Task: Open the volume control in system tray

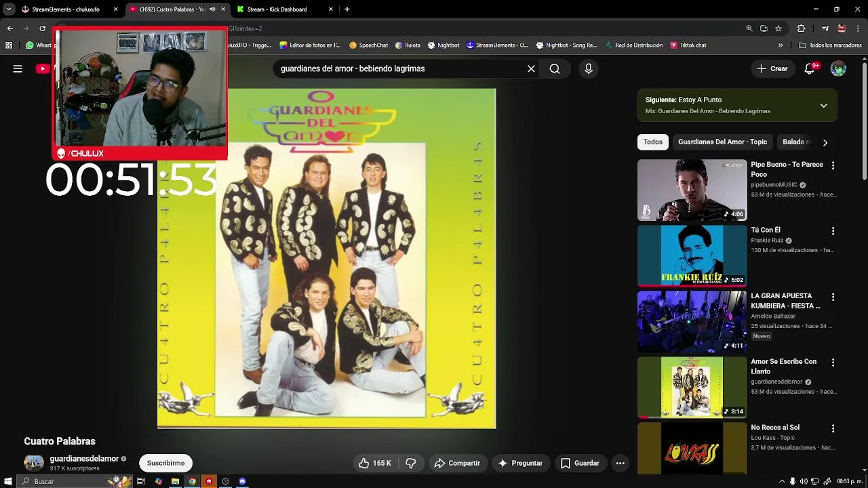Action: [x=804, y=481]
